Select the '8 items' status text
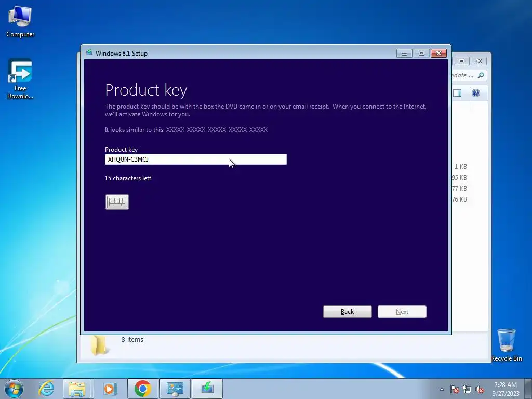 coord(132,340)
